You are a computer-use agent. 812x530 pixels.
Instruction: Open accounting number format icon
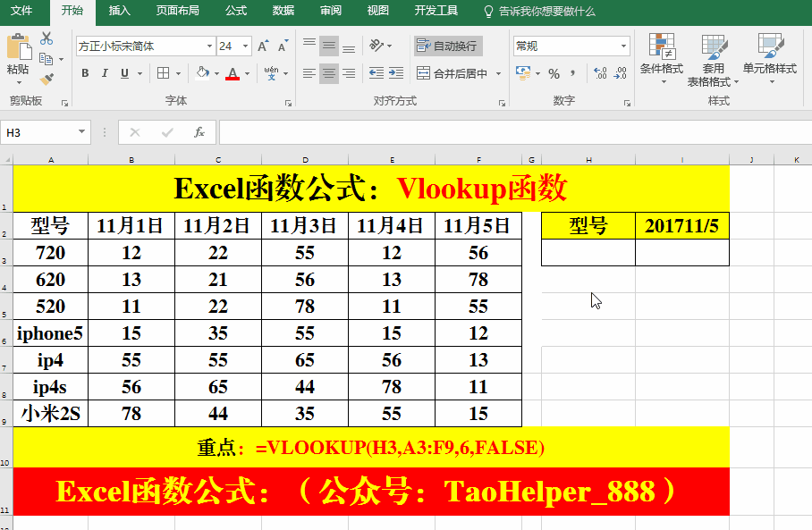click(523, 73)
